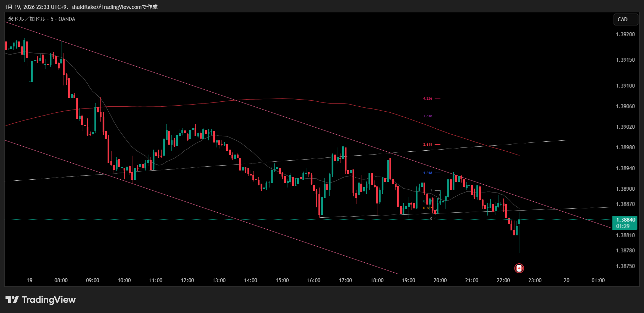This screenshot has height=313, width=644.
Task: Select the blue 1.618 Fibonacci label
Action: tap(427, 173)
